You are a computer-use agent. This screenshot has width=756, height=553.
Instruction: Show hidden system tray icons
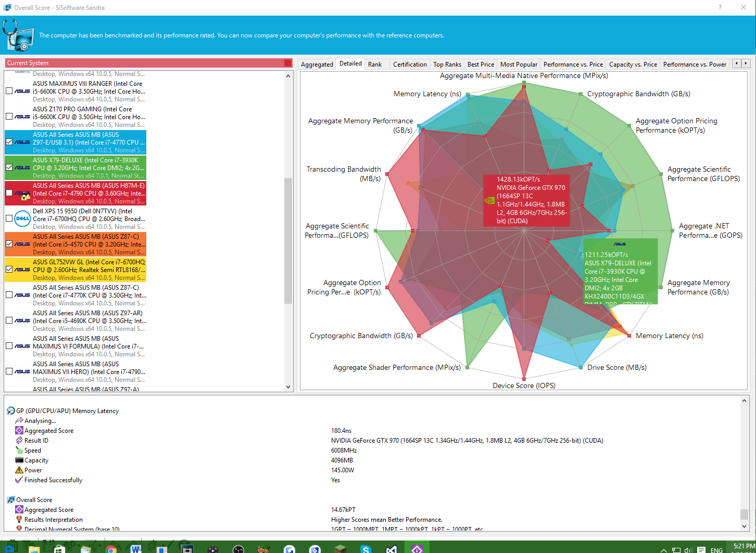664,550
